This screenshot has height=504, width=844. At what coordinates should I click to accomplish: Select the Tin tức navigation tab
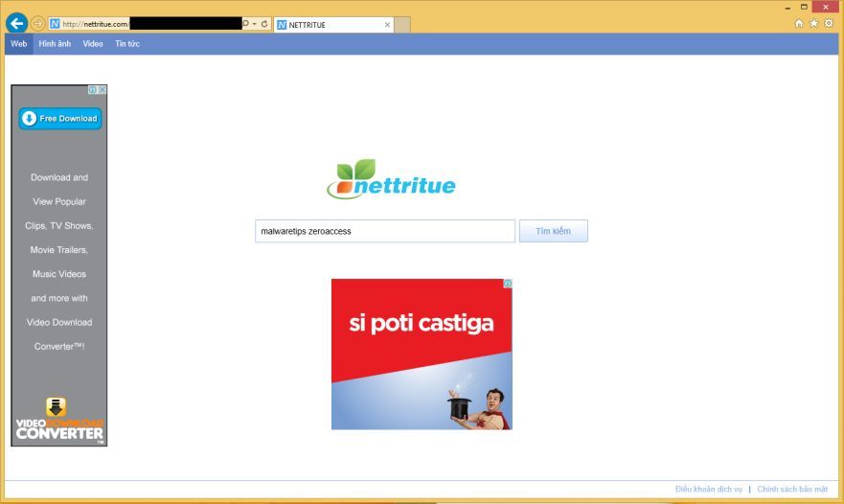(127, 44)
